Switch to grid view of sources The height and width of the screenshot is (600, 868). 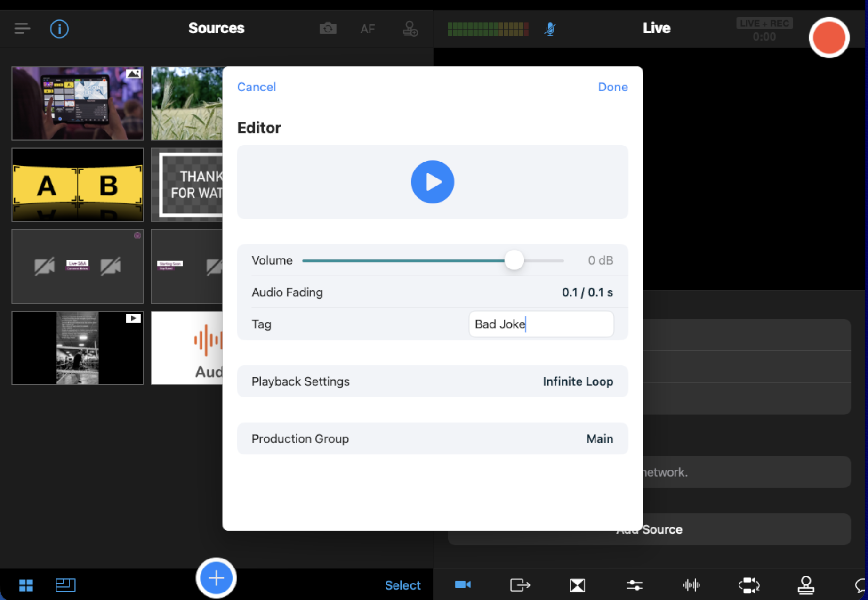click(26, 585)
